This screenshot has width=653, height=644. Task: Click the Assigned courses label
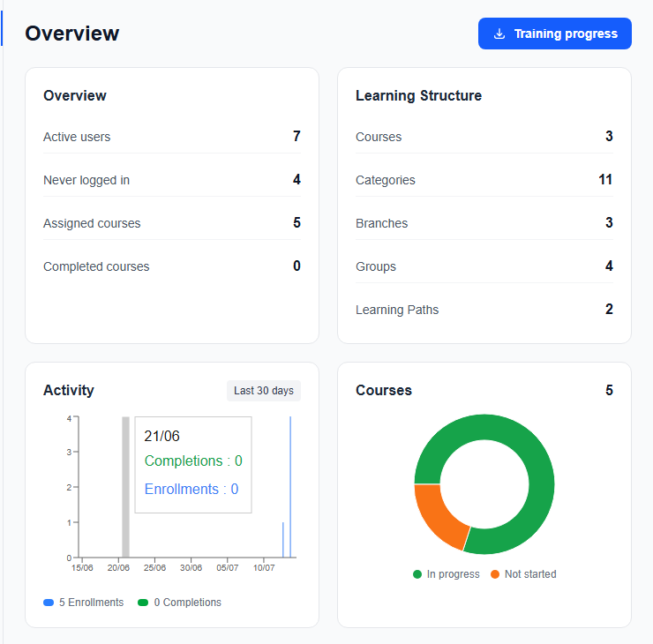92,223
